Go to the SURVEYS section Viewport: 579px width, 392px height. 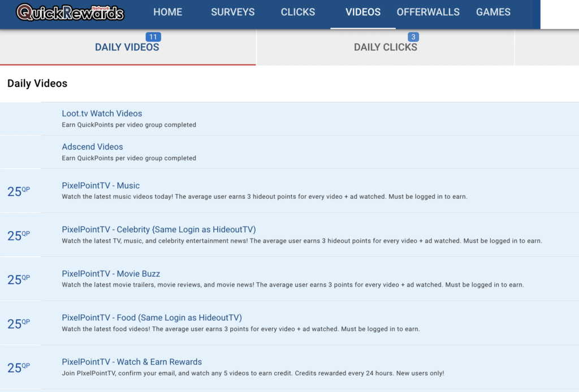(232, 12)
